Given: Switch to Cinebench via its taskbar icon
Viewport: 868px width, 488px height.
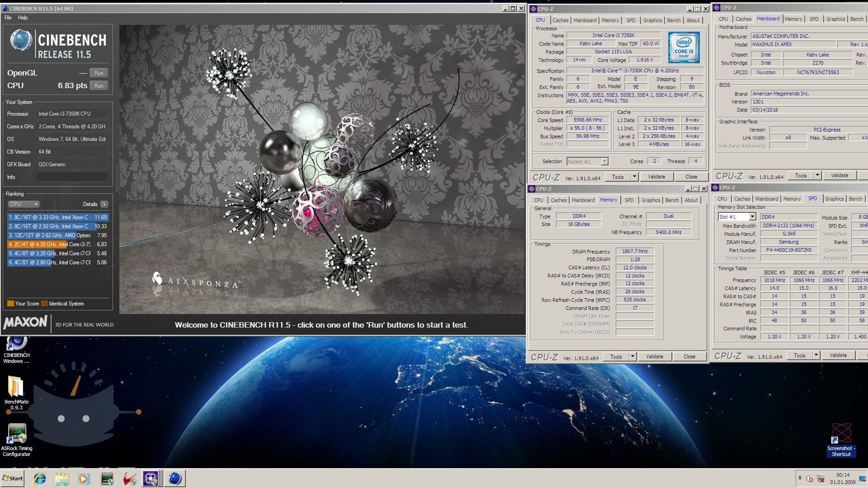Looking at the screenshot, I should 175,479.
